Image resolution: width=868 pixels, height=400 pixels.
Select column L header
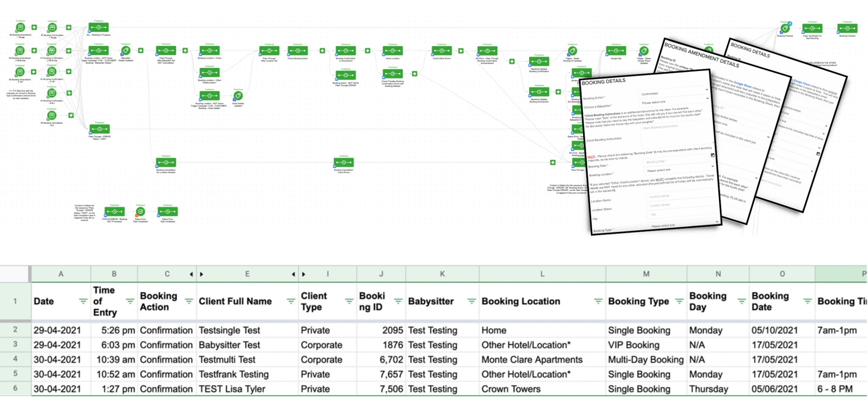click(542, 274)
